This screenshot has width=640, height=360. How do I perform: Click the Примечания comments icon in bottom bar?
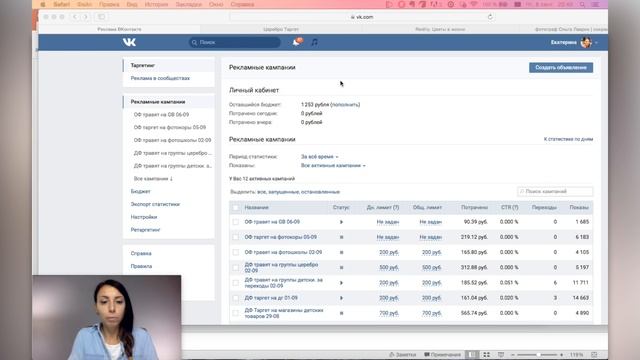[442, 355]
